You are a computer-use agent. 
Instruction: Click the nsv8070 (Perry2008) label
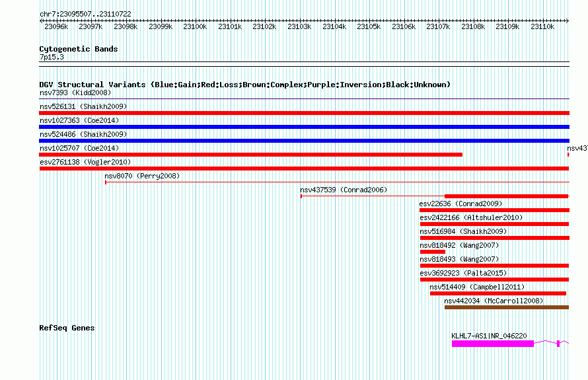[142, 176]
